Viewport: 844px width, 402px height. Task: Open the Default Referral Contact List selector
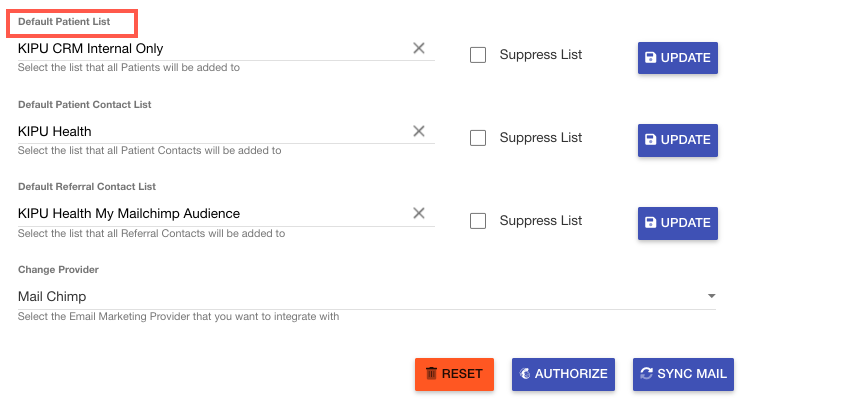(210, 213)
